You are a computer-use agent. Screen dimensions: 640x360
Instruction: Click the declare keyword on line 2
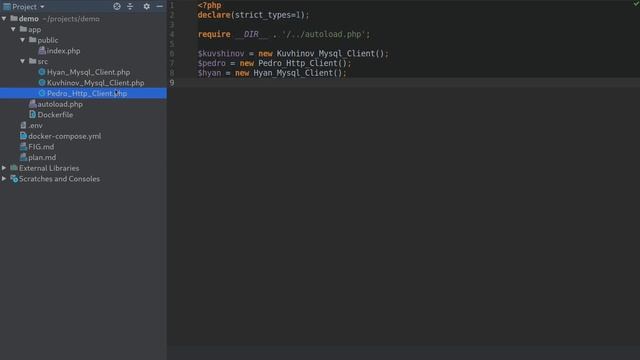coord(214,15)
